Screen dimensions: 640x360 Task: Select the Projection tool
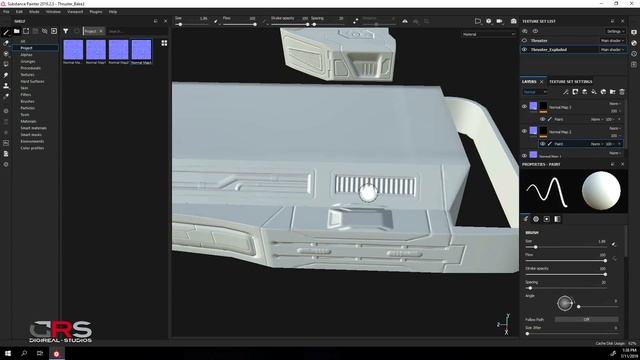pyautogui.click(x=6, y=53)
